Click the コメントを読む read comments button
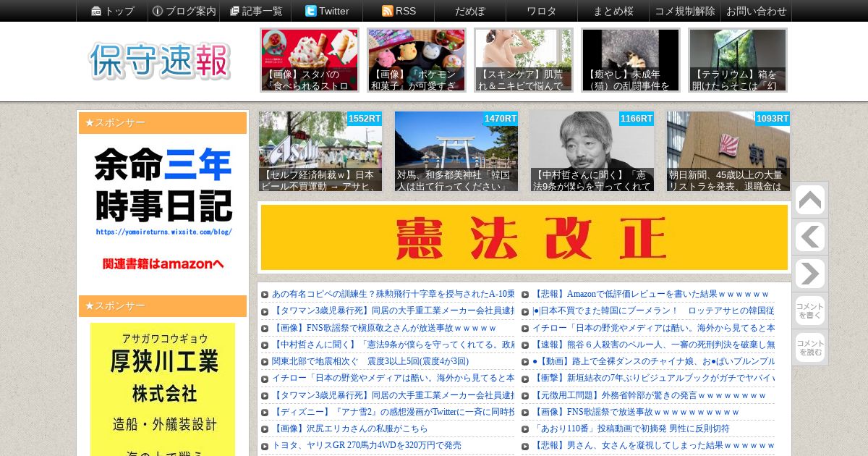The width and height of the screenshot is (868, 456). (809, 347)
